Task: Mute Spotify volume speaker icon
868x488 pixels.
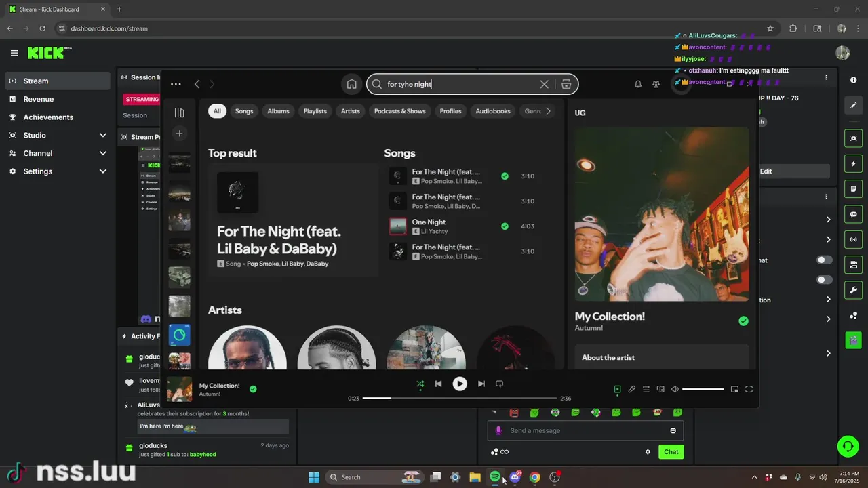Action: (x=675, y=389)
